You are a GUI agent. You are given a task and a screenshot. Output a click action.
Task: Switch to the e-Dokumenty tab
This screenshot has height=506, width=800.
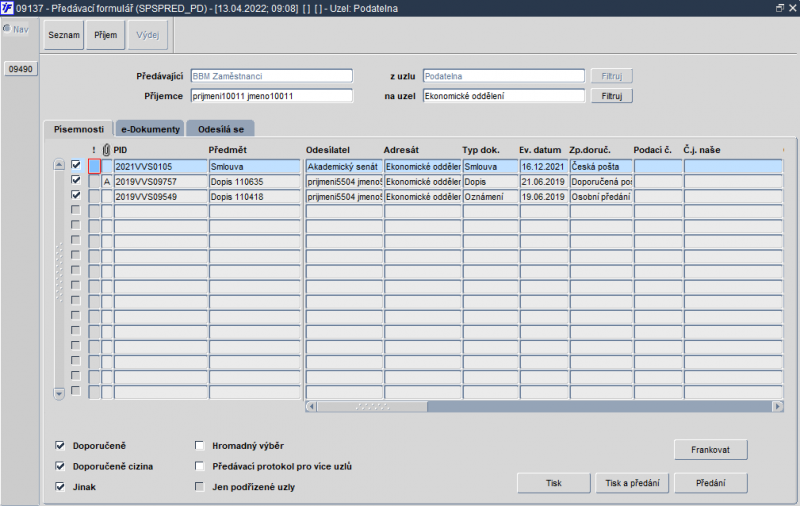click(x=151, y=129)
